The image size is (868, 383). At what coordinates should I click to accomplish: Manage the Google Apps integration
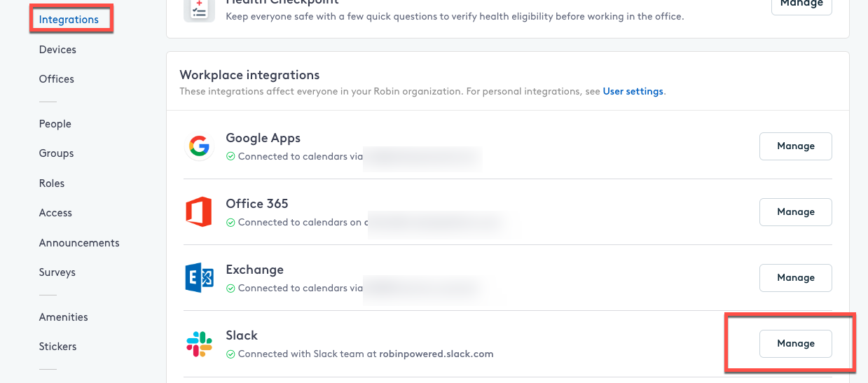pyautogui.click(x=796, y=146)
